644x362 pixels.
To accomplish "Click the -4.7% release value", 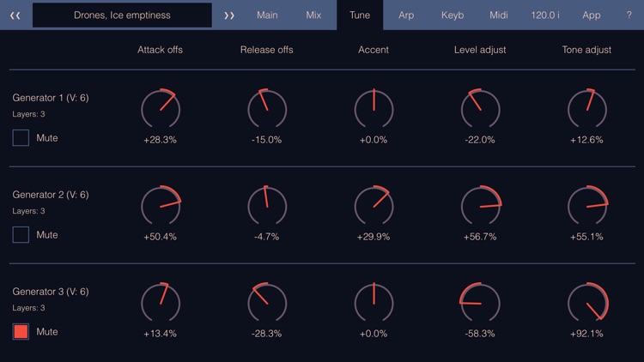I will [x=266, y=237].
